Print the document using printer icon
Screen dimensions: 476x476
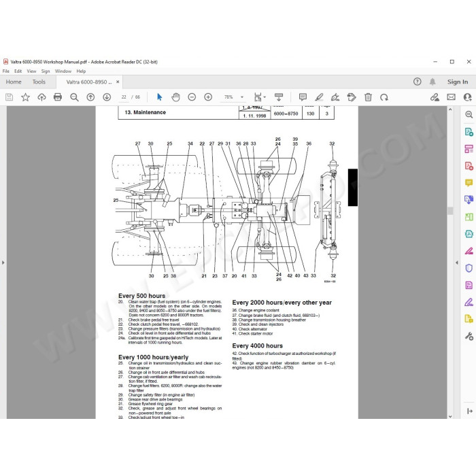point(58,97)
